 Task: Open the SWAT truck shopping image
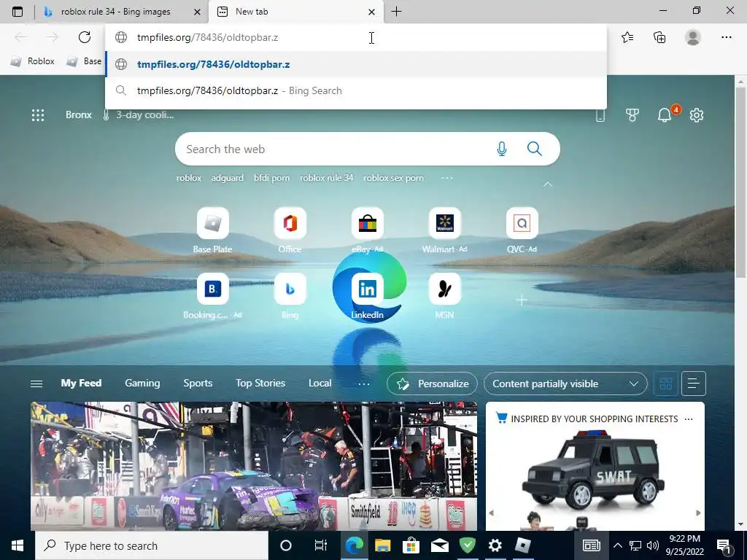[x=595, y=470]
